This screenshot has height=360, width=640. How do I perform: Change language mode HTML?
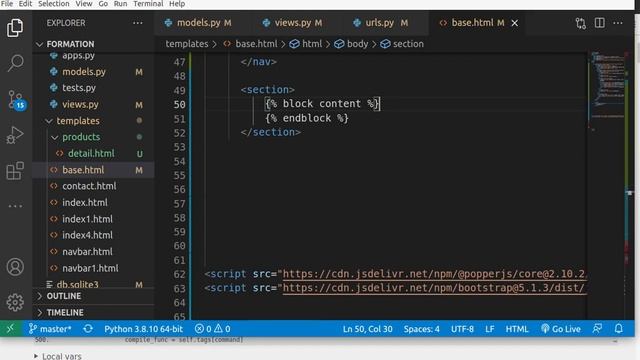click(x=517, y=329)
